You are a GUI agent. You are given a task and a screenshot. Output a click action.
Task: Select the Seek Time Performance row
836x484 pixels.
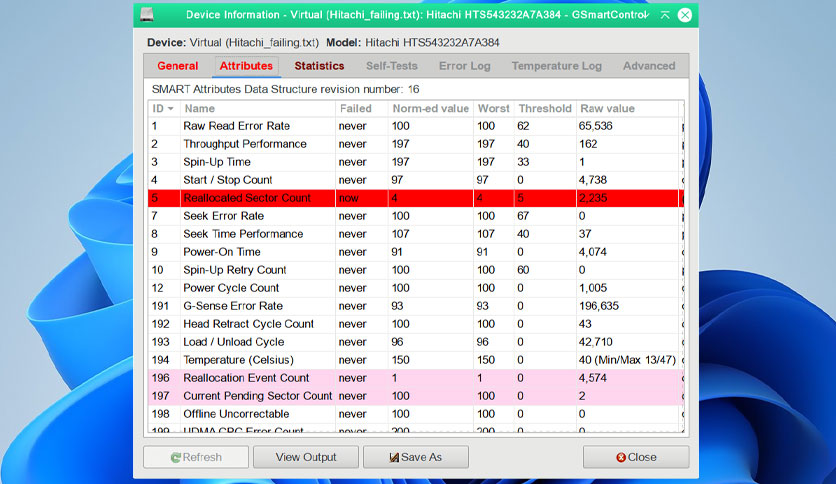pyautogui.click(x=416, y=234)
